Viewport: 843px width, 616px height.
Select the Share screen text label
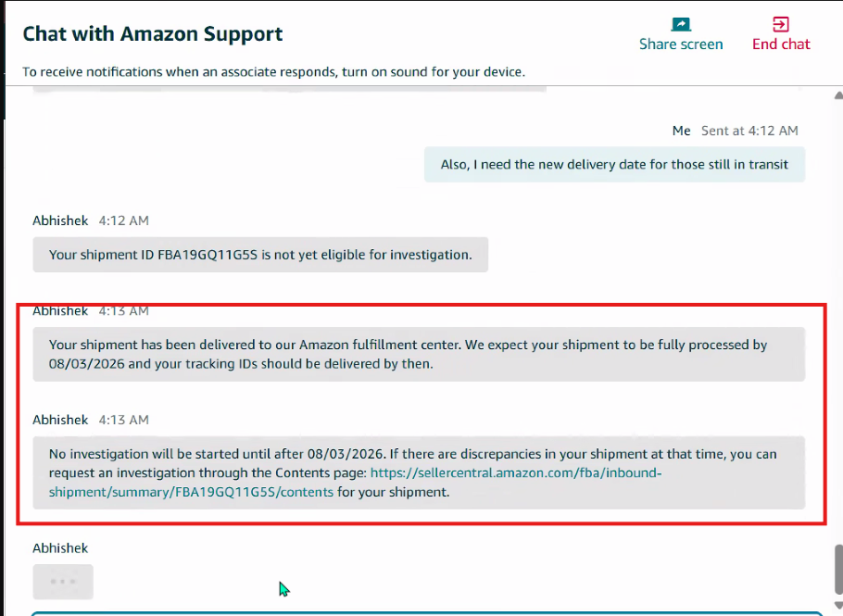[681, 44]
